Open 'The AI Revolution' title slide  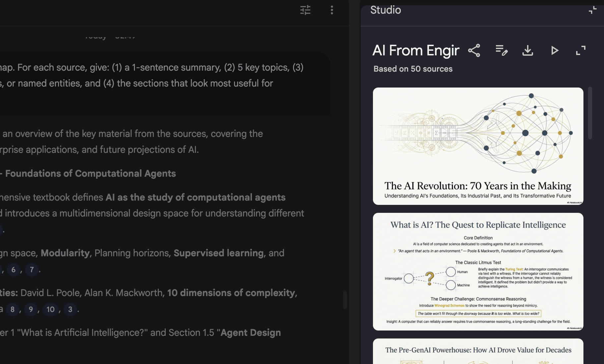[x=478, y=146]
